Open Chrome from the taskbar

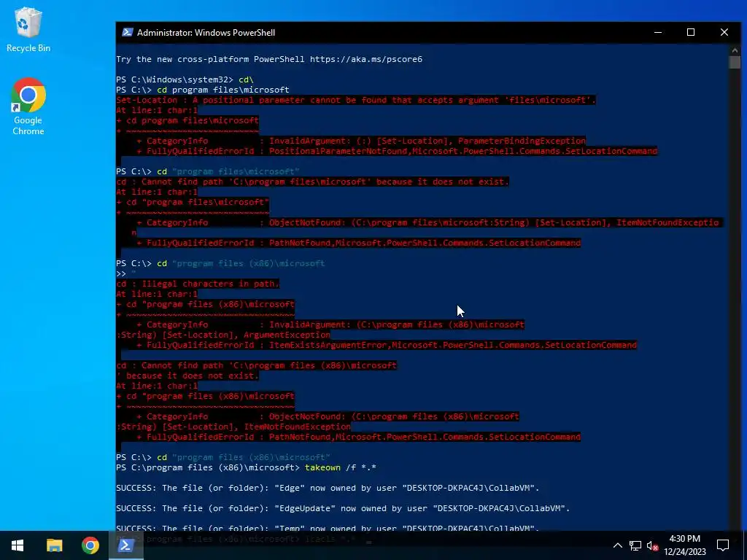[x=90, y=545]
